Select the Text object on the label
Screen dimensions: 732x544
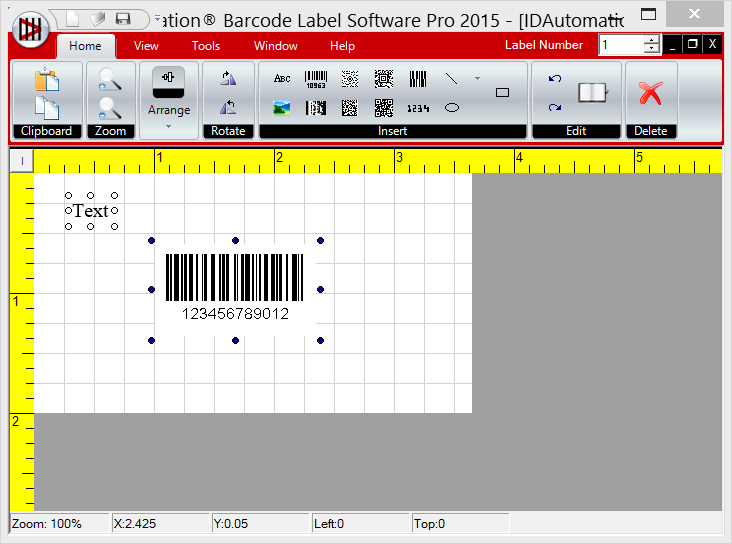[92, 211]
